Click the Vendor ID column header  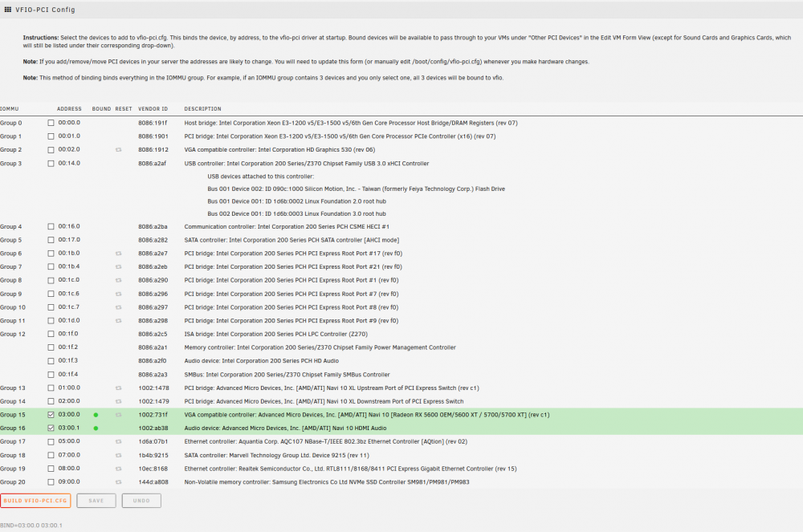153,109
